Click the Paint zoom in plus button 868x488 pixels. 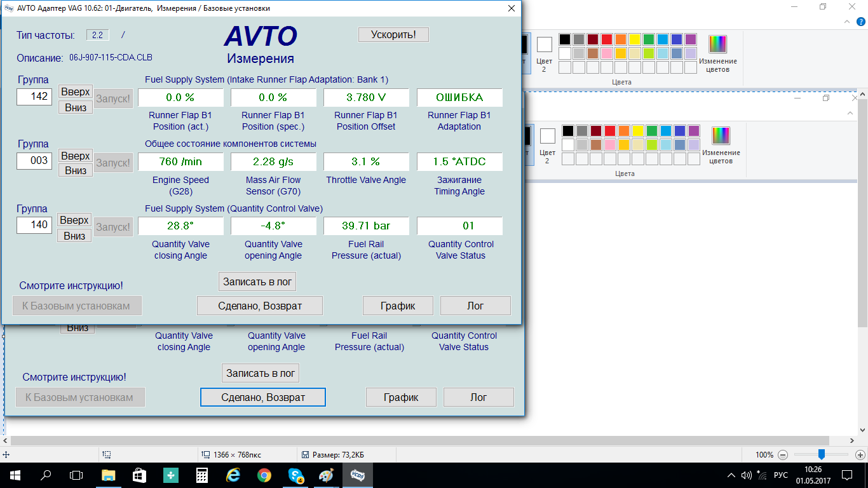click(x=860, y=455)
